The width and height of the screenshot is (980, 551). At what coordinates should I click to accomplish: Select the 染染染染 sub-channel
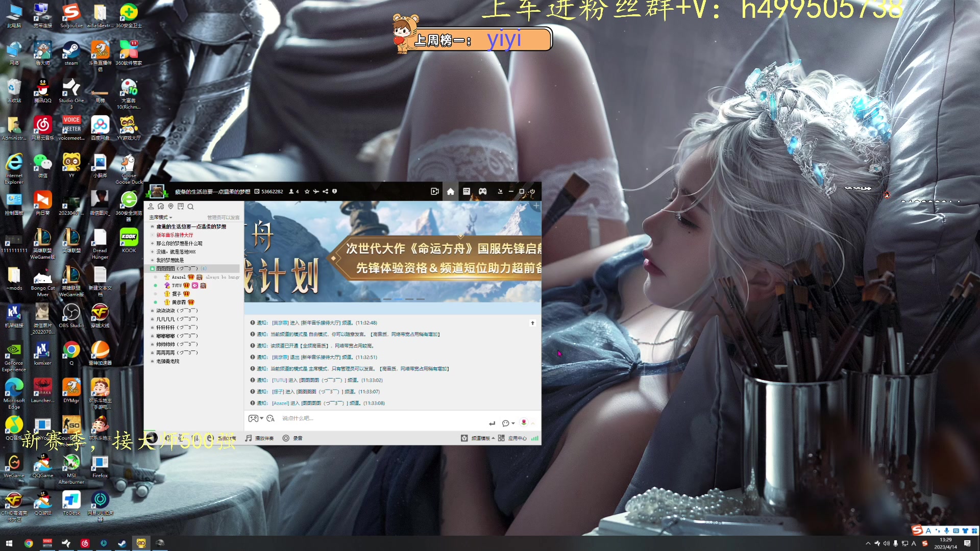coord(177,311)
